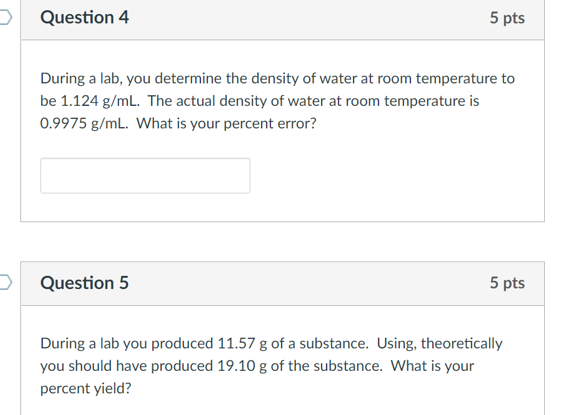Viewport: 573px width, 415px height.
Task: Click the 5 pts label on Question 4
Action: click(x=507, y=18)
